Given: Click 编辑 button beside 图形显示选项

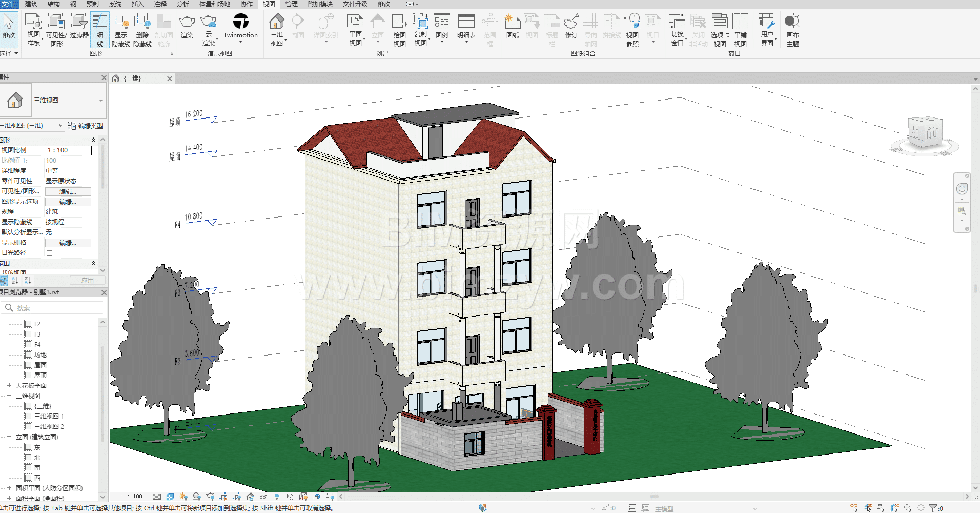Looking at the screenshot, I should (x=68, y=202).
